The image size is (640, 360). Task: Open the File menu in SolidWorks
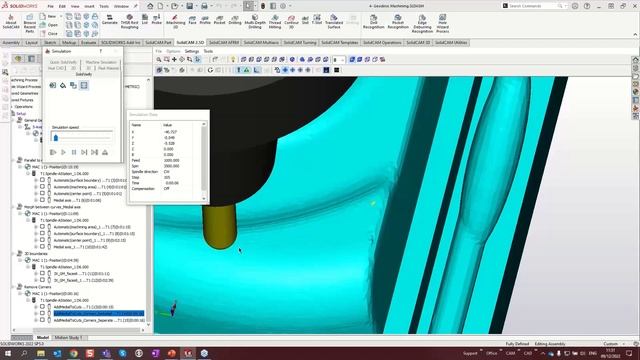point(50,7)
